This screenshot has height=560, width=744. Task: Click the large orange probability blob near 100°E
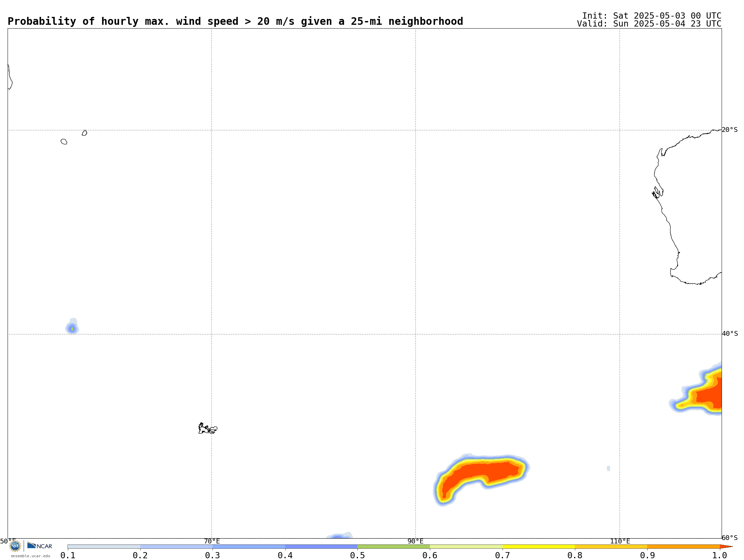[x=482, y=474]
